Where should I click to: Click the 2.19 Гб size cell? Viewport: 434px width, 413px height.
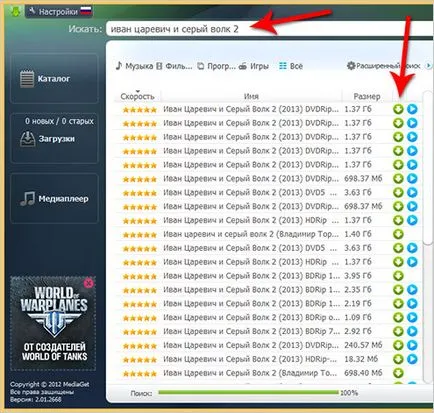coord(358,304)
